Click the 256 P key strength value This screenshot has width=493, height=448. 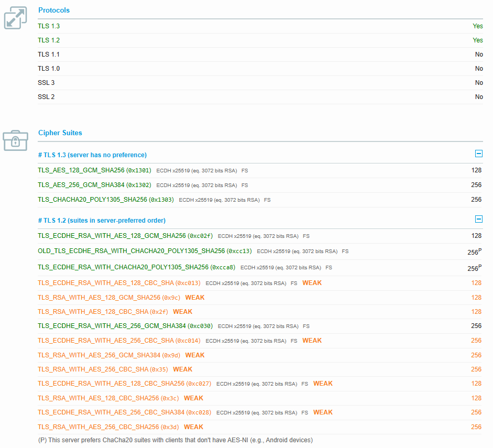(x=475, y=251)
